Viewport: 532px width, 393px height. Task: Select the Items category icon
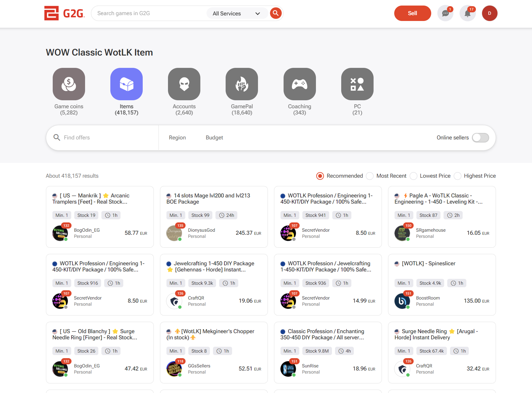[x=126, y=84]
